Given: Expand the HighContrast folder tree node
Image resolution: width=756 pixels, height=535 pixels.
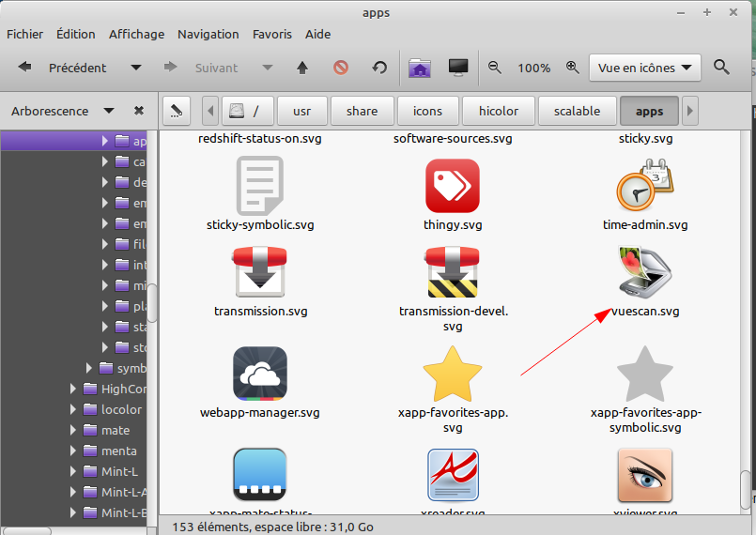Looking at the screenshot, I should [73, 389].
